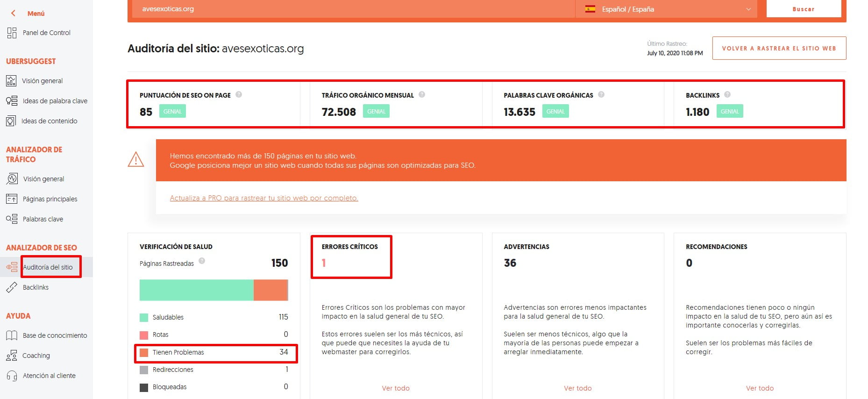
Task: Click Menú label at sidebar top
Action: pyautogui.click(x=36, y=14)
